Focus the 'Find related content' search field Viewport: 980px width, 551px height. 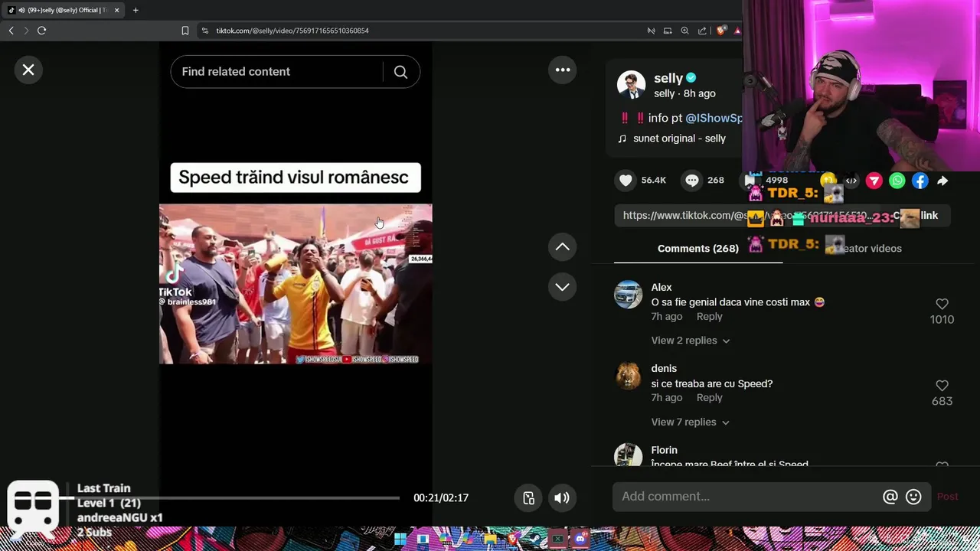pos(276,71)
